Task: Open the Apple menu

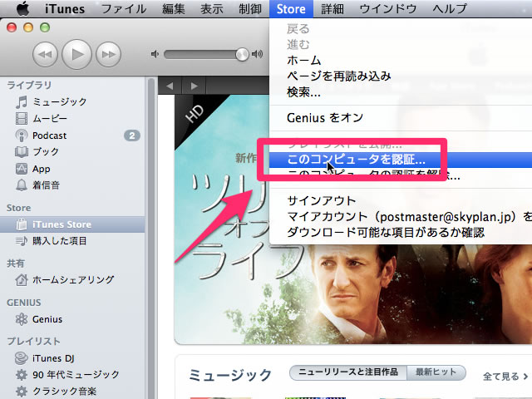Action: point(22,8)
